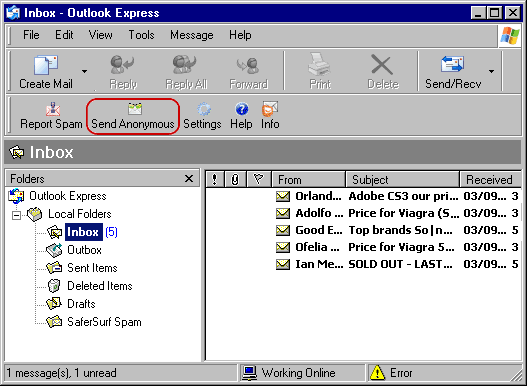Click the Reply All toolbar button

point(186,72)
